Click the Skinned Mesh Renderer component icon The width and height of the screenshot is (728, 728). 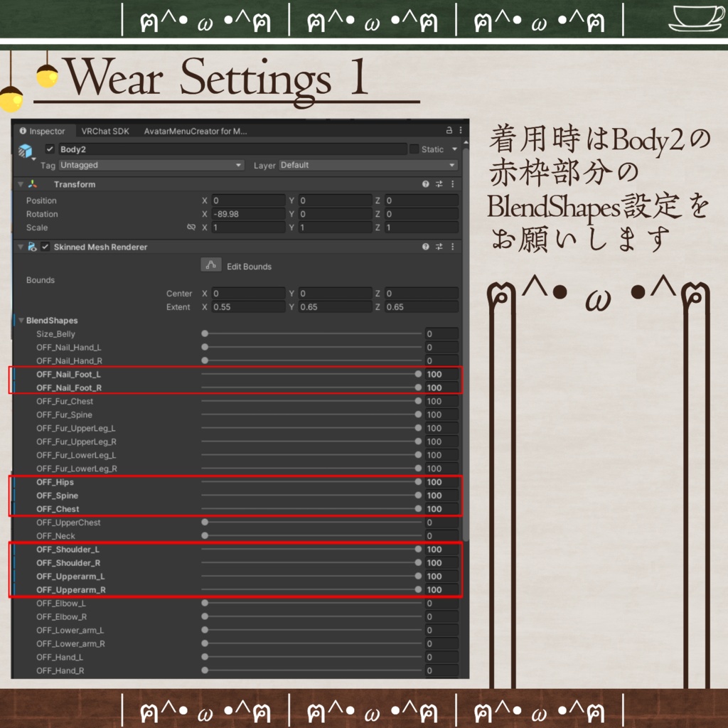click(32, 247)
